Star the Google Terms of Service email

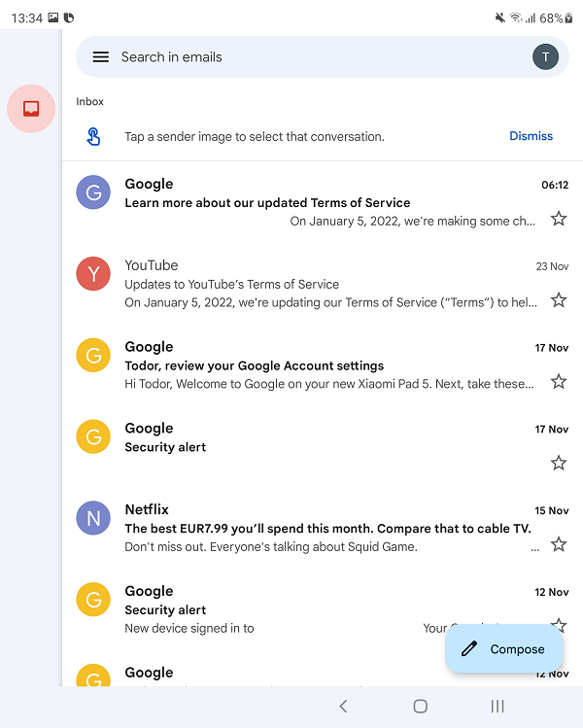coord(559,219)
